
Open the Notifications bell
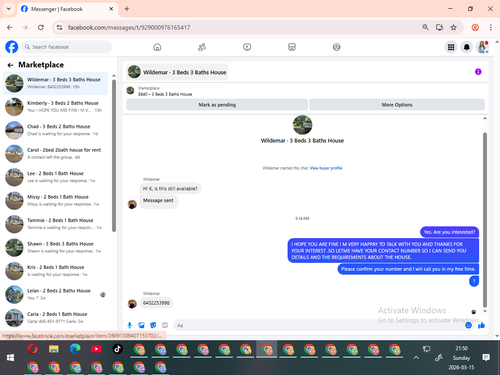pyautogui.click(x=467, y=47)
